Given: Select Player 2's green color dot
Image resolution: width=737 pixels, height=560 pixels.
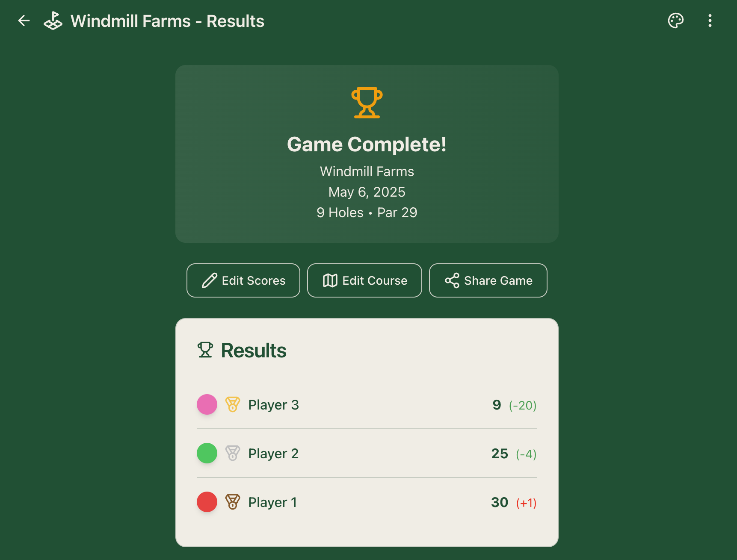Looking at the screenshot, I should (x=207, y=453).
